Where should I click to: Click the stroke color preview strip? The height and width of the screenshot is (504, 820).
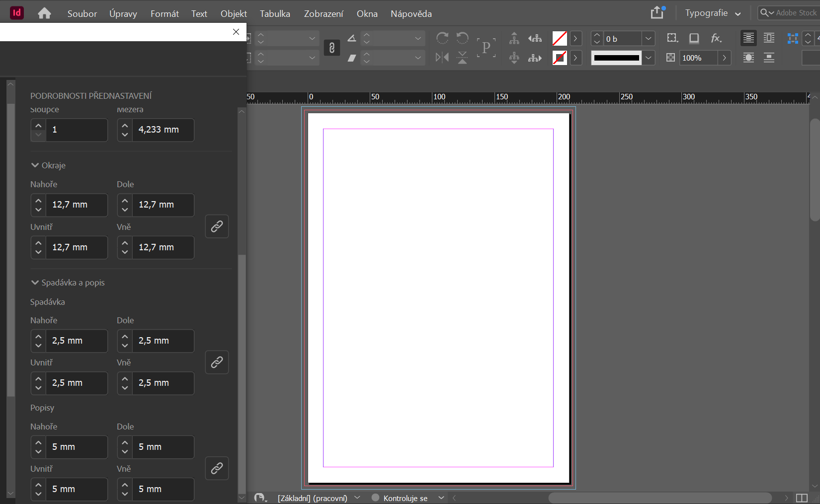coord(616,58)
